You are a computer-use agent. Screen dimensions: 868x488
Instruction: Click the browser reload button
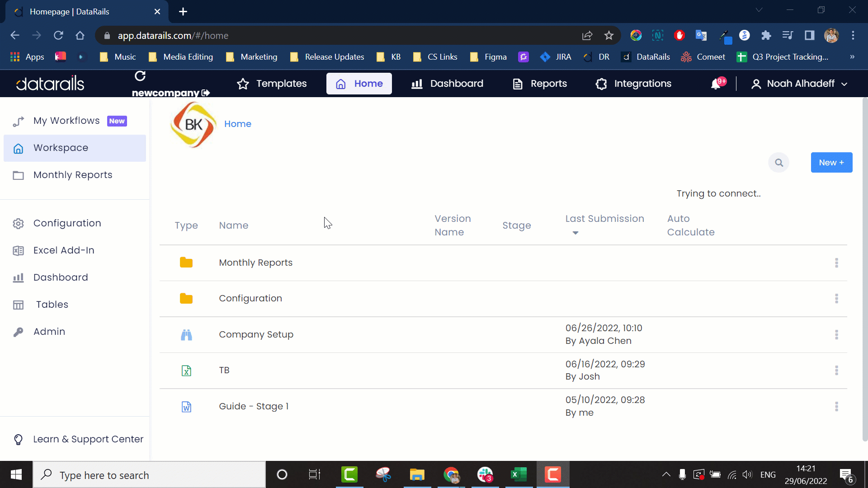[x=58, y=35]
